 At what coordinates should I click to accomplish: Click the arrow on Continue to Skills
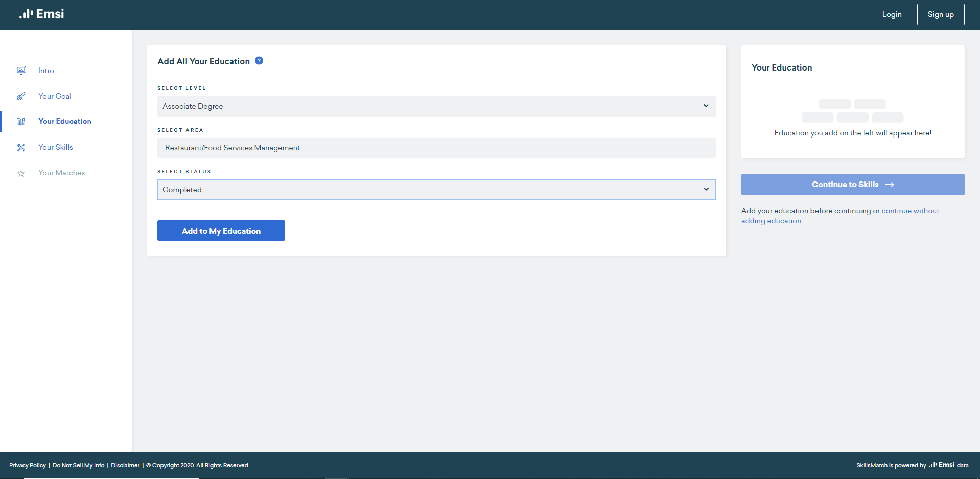click(x=890, y=185)
